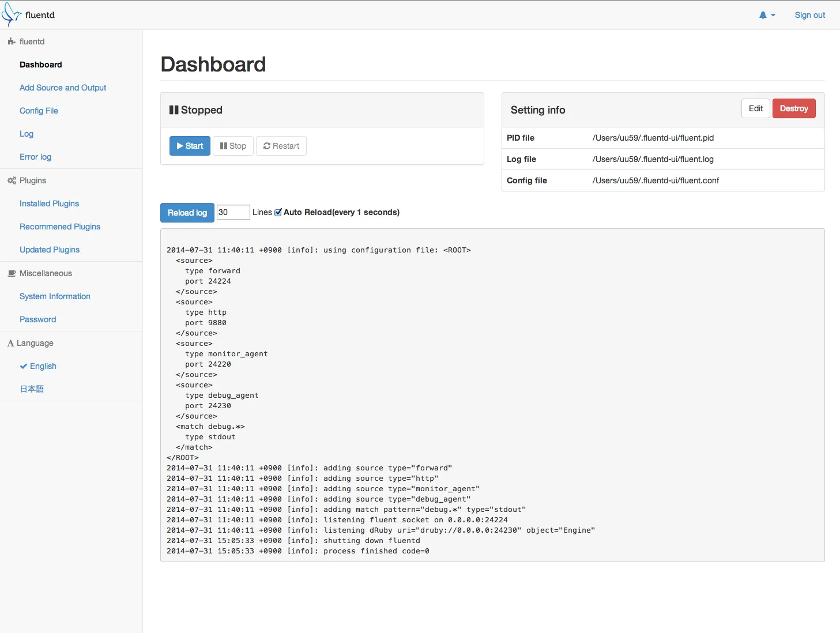This screenshot has height=633, width=840.
Task: Open the notification bell icon
Action: click(x=763, y=15)
